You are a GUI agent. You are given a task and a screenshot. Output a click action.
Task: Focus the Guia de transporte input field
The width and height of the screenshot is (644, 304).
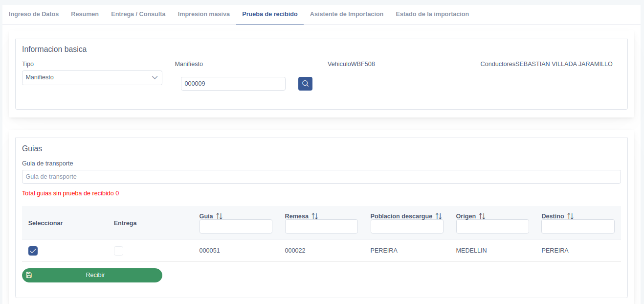321,177
